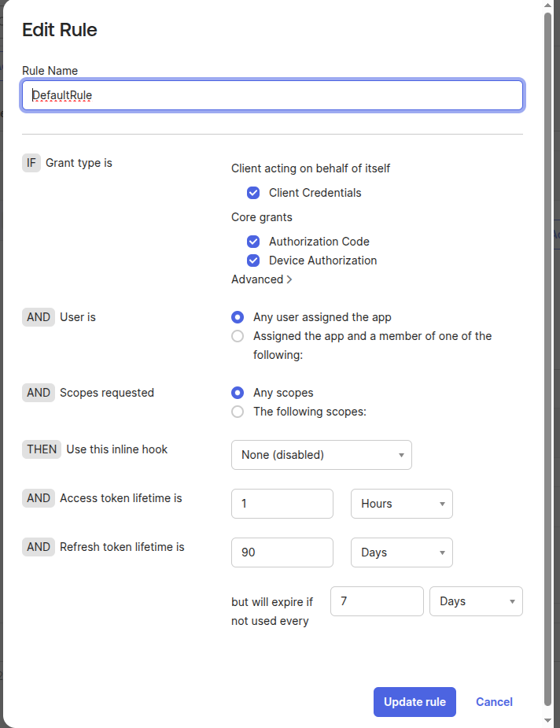Toggle the Authorization Code checkbox
560x728 pixels.
pos(253,242)
